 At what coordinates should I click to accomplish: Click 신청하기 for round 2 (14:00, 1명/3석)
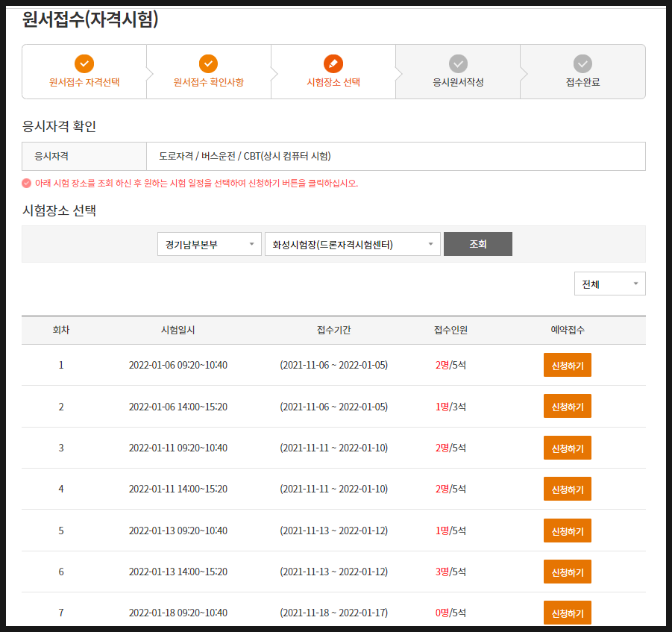click(x=568, y=406)
